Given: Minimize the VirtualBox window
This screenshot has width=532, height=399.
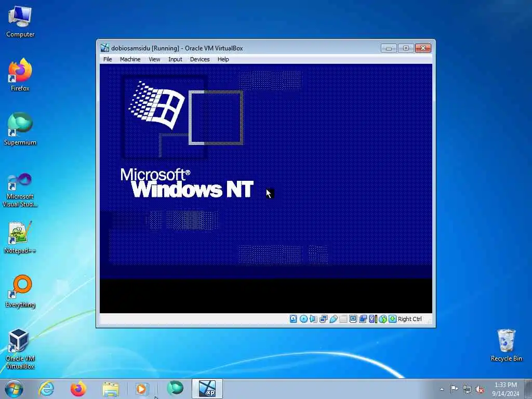Looking at the screenshot, I should [389, 48].
